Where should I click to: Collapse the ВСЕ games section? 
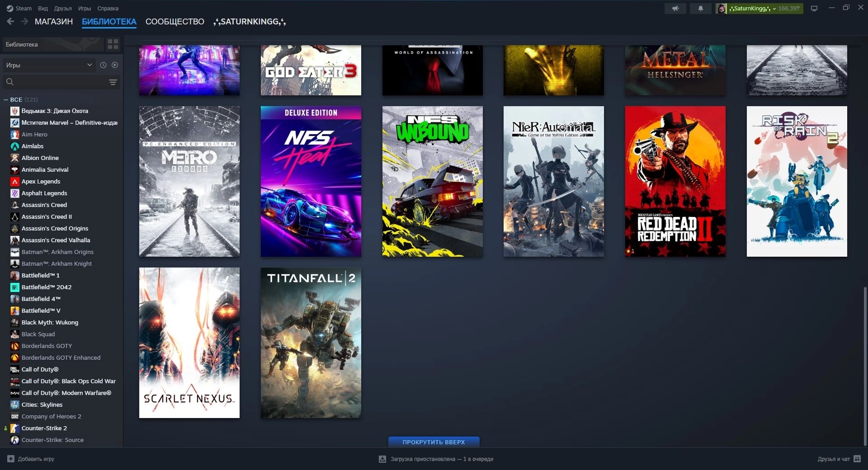(6, 99)
